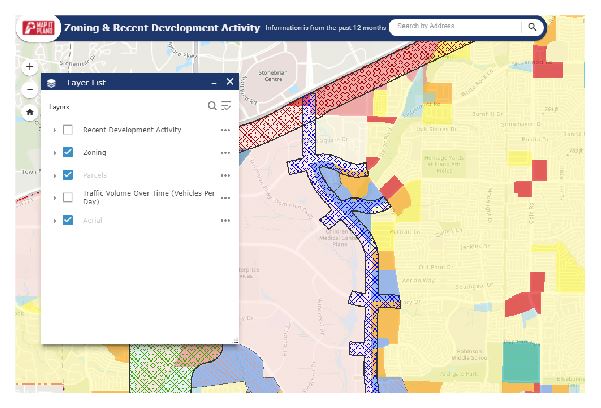The image size is (601, 408).
Task: Click the Map It Plano logo
Action: tap(38, 28)
